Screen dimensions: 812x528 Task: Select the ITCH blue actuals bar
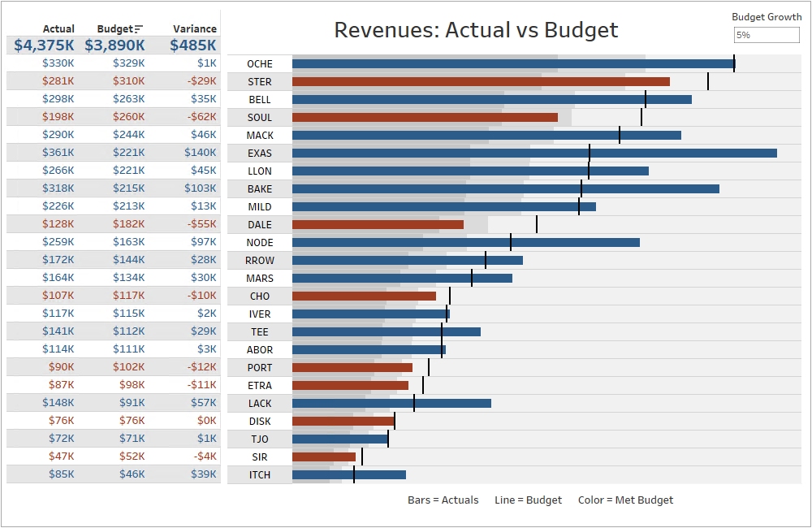pyautogui.click(x=349, y=474)
